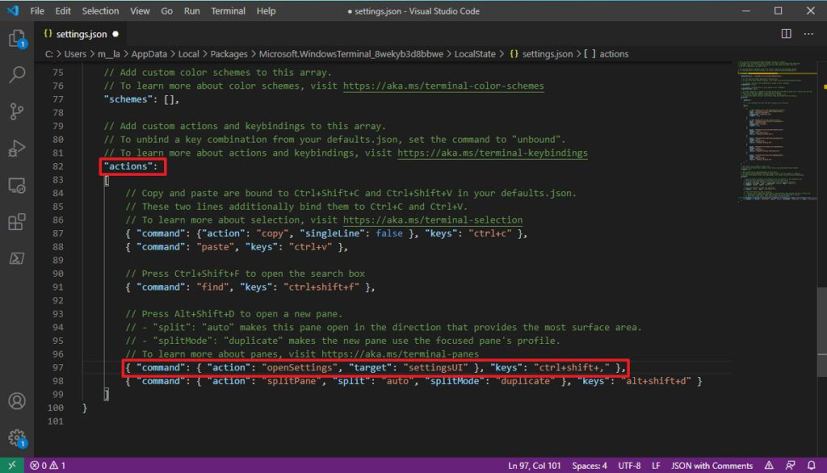Click the "openSettings" string value

pos(299,368)
